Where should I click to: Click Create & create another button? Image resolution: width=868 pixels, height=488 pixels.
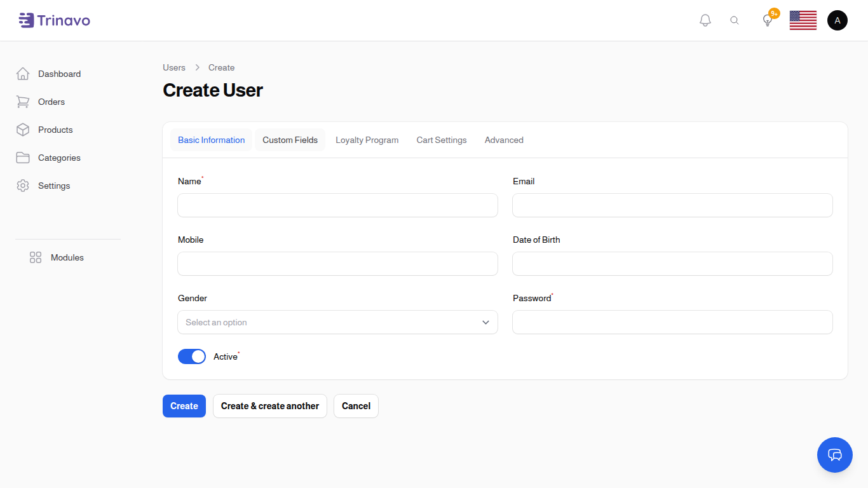coord(269,406)
